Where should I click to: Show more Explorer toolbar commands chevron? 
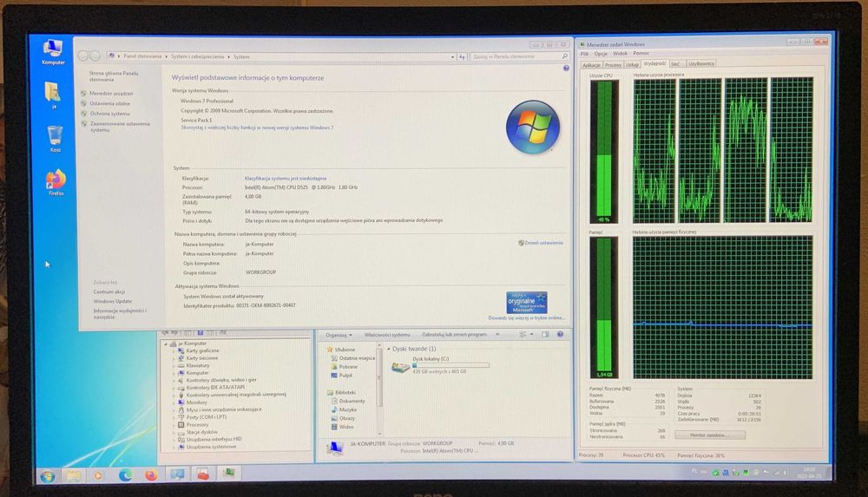click(x=497, y=334)
